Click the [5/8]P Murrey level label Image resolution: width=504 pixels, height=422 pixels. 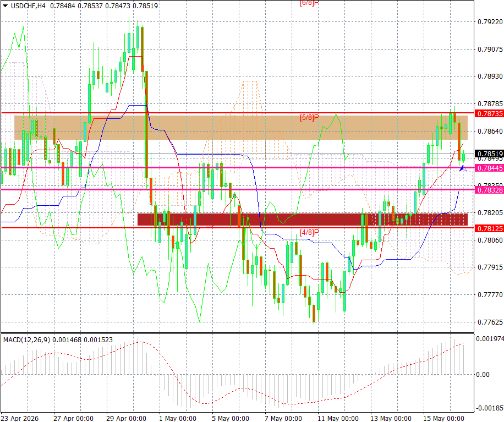pyautogui.click(x=309, y=117)
